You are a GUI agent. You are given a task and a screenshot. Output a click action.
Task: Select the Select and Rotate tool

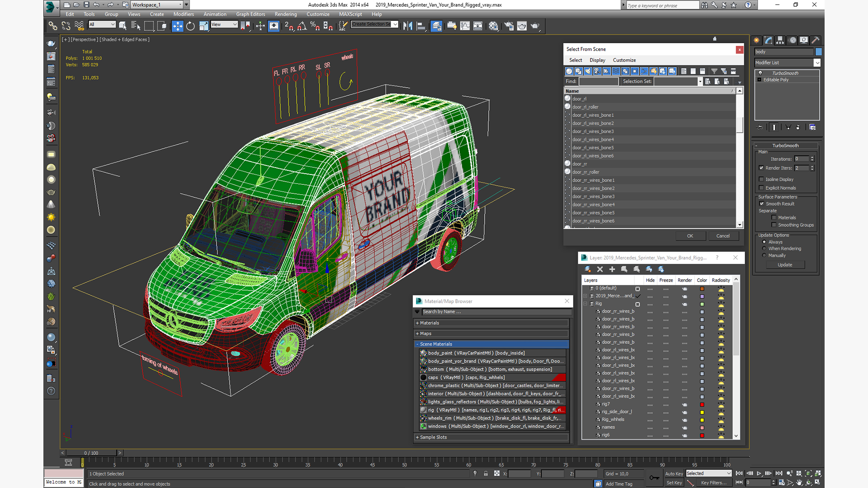click(x=190, y=26)
